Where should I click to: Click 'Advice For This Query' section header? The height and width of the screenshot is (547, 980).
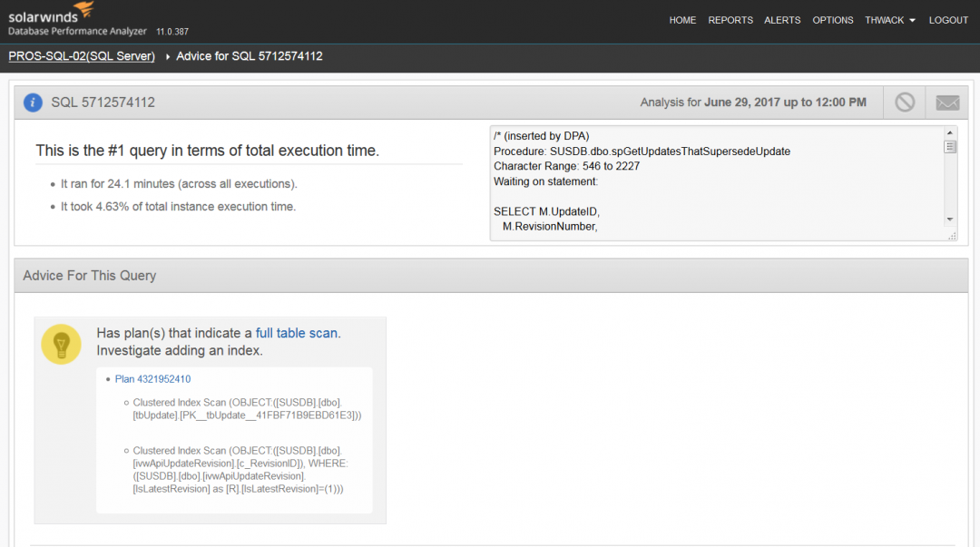[x=89, y=276]
